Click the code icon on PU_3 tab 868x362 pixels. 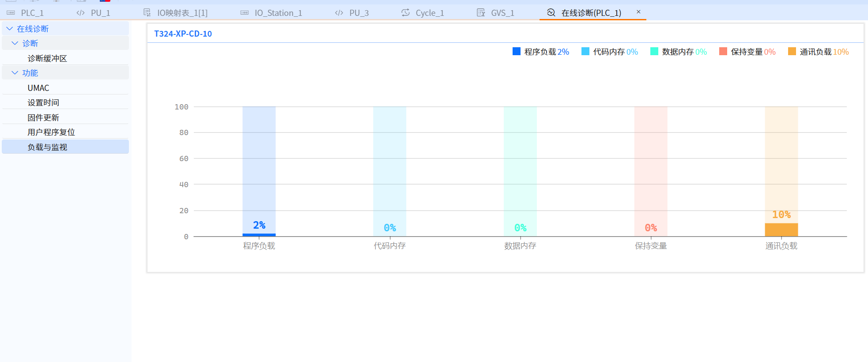point(339,13)
